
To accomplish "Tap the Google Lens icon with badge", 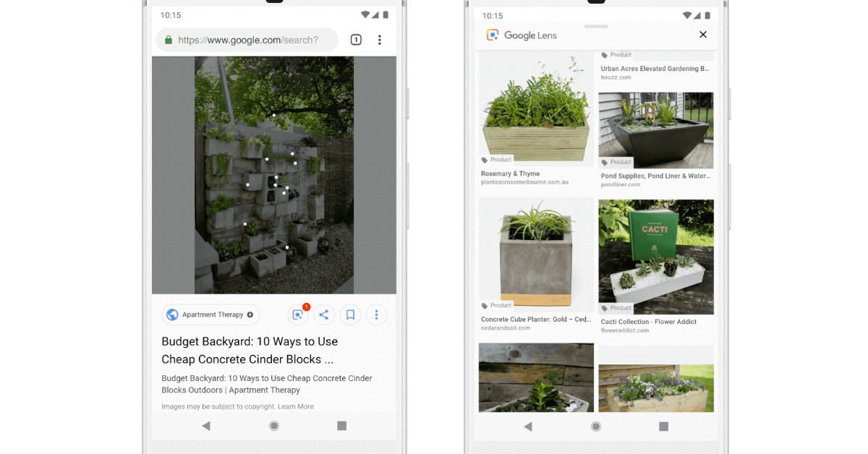I will (x=298, y=314).
